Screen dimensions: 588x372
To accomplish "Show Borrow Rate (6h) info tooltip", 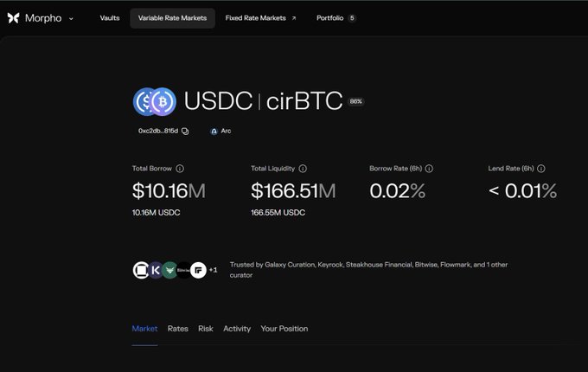I will coord(429,169).
